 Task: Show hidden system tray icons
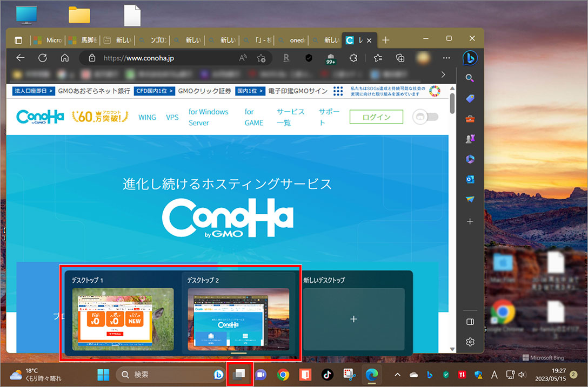click(x=398, y=375)
